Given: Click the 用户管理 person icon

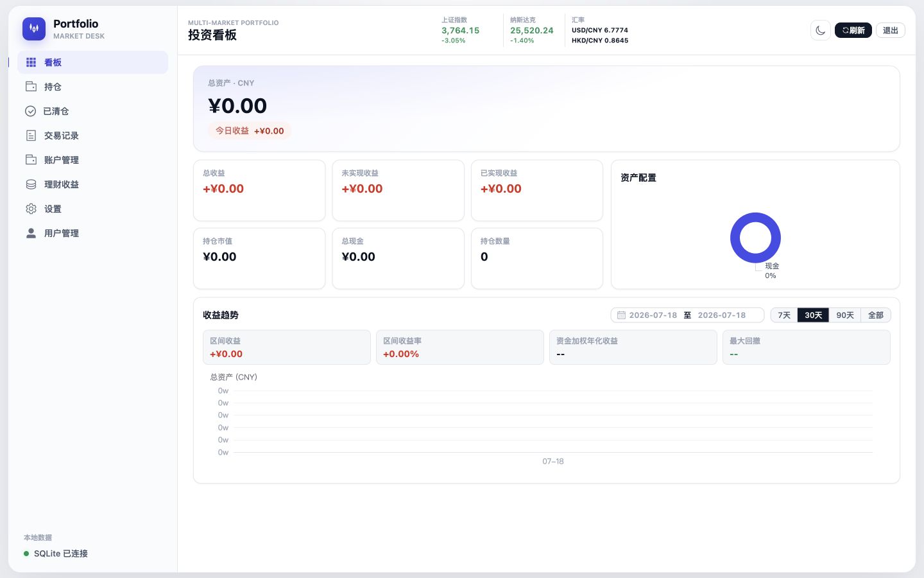Looking at the screenshot, I should pyautogui.click(x=31, y=233).
